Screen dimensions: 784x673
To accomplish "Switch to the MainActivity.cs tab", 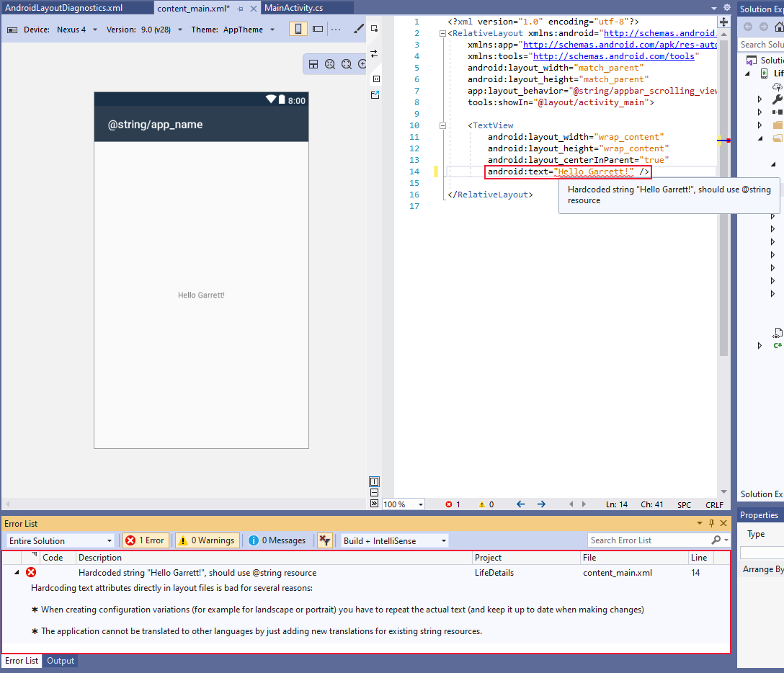I will pos(293,9).
